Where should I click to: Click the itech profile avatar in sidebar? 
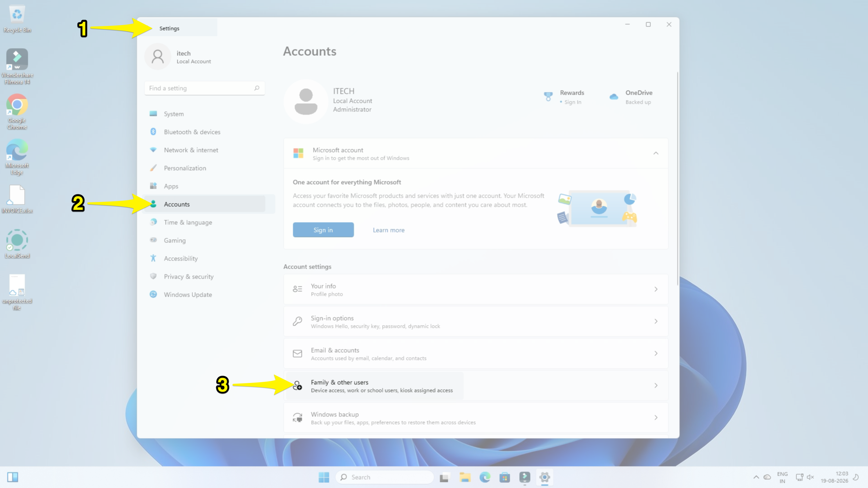point(158,57)
